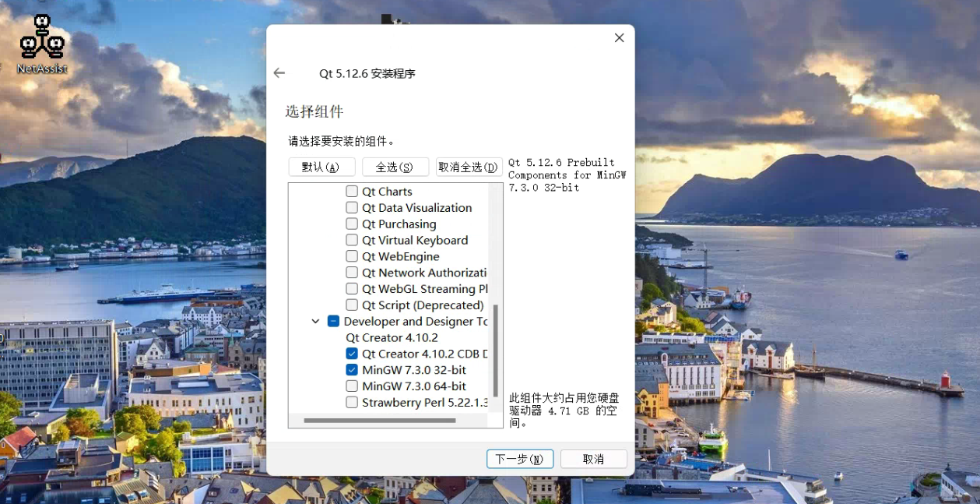Check the Qt Data Visualization component
Image resolution: width=980 pixels, height=504 pixels.
[x=352, y=208]
